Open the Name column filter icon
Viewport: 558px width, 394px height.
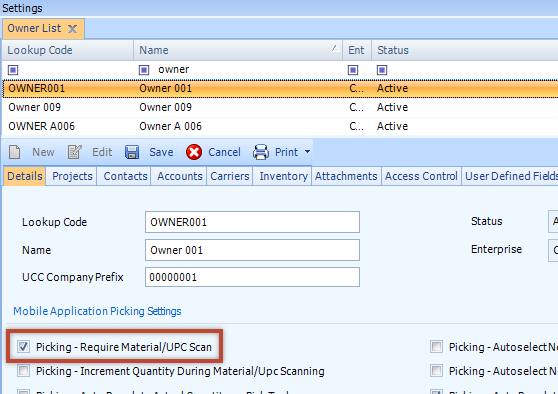pyautogui.click(x=144, y=70)
